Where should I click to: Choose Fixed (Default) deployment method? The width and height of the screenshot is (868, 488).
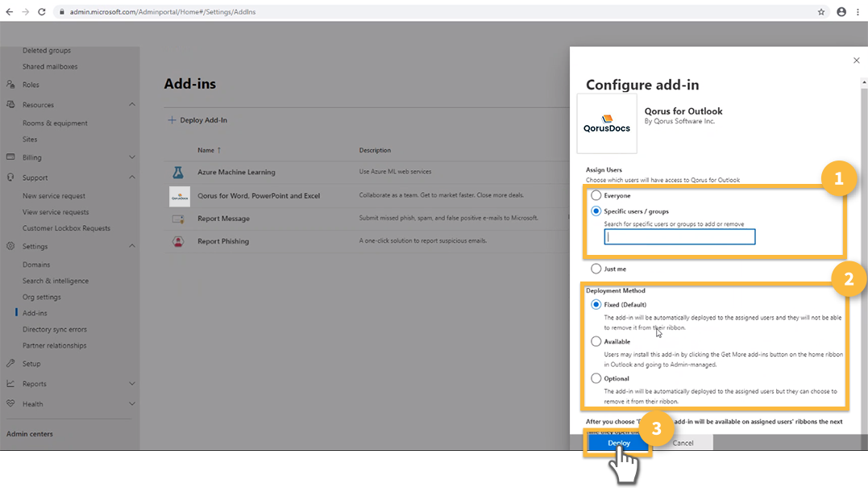click(596, 305)
